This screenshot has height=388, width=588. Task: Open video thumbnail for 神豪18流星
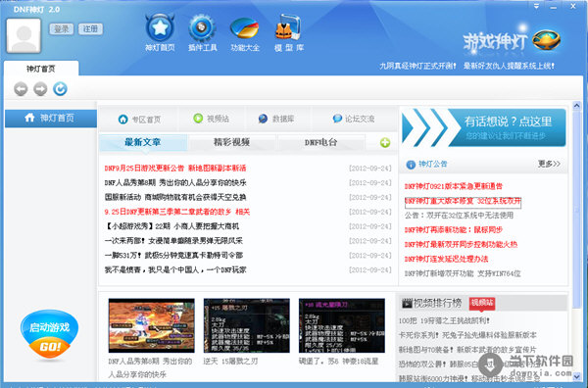click(342, 325)
